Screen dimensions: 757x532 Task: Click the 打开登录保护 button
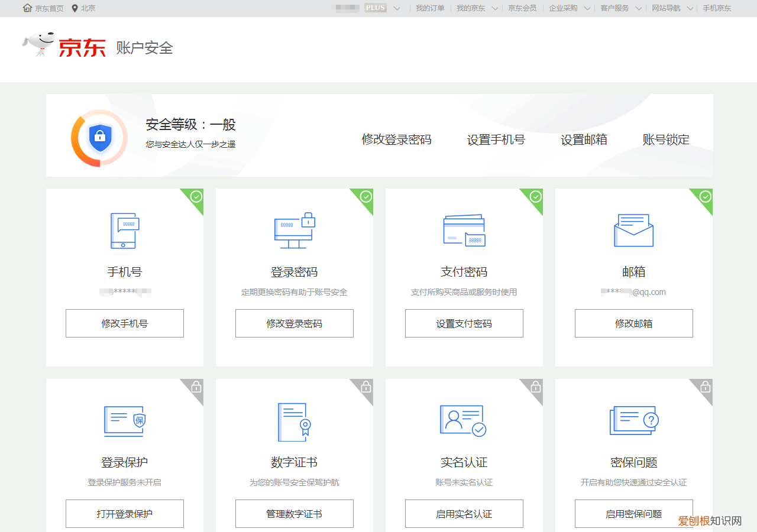pos(124,513)
